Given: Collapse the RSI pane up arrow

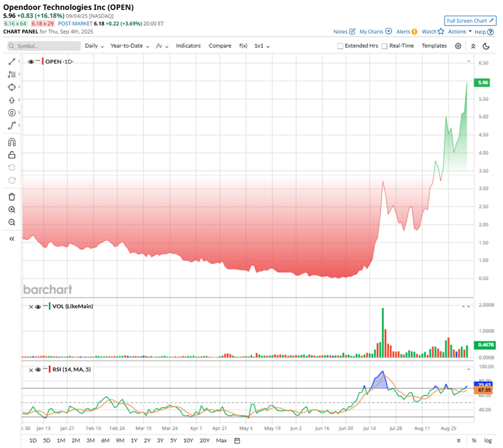Looking at the screenshot, I should (x=468, y=369).
